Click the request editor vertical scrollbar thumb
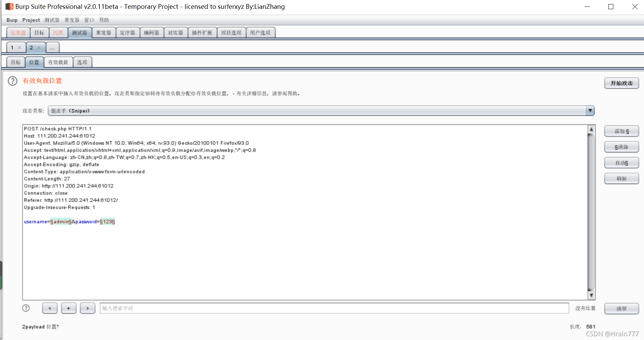Viewport: 644px width, 340px height. point(591,213)
